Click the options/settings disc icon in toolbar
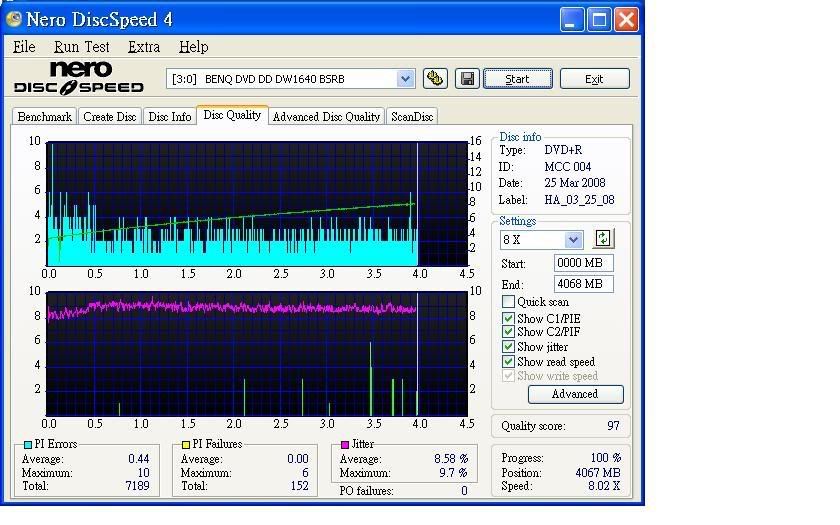This screenshot has width=840, height=525. pos(435,79)
